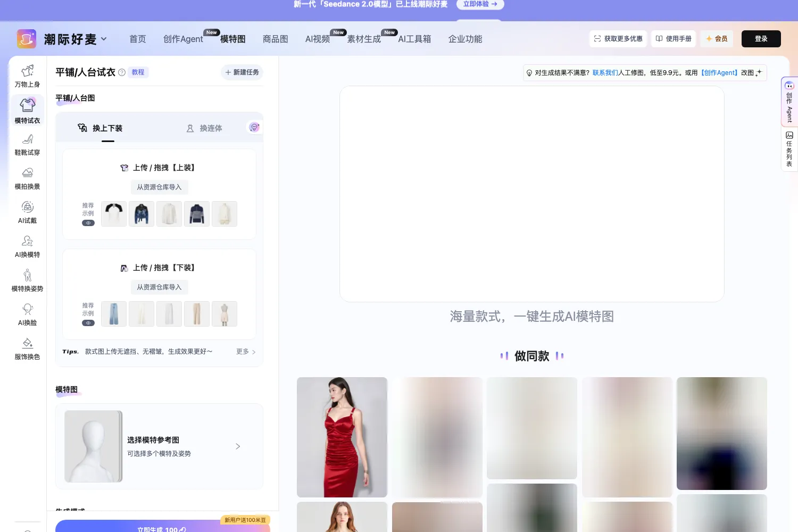This screenshot has height=532, width=798.
Task: Click the 联系我们 link
Action: (x=605, y=73)
